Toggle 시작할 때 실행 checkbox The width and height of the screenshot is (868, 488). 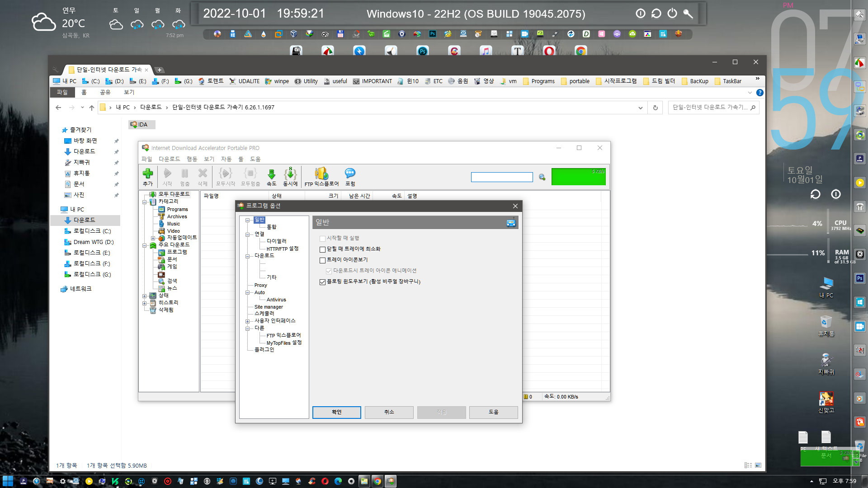click(322, 239)
